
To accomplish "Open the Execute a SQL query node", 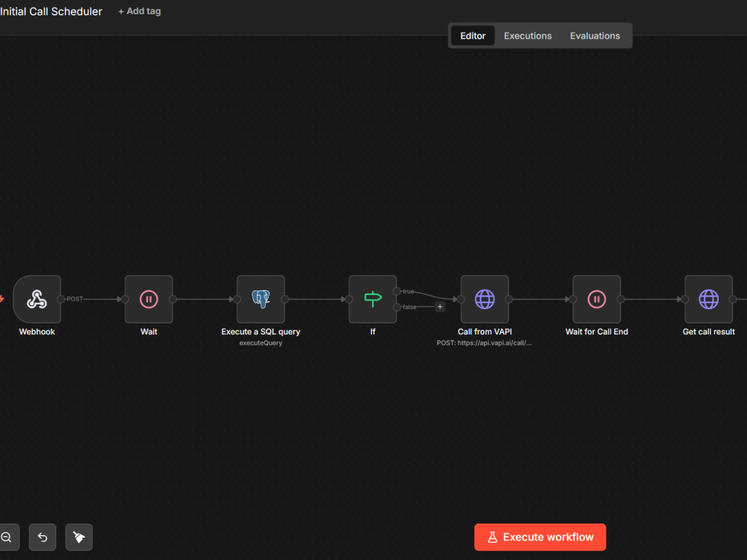I will click(261, 299).
